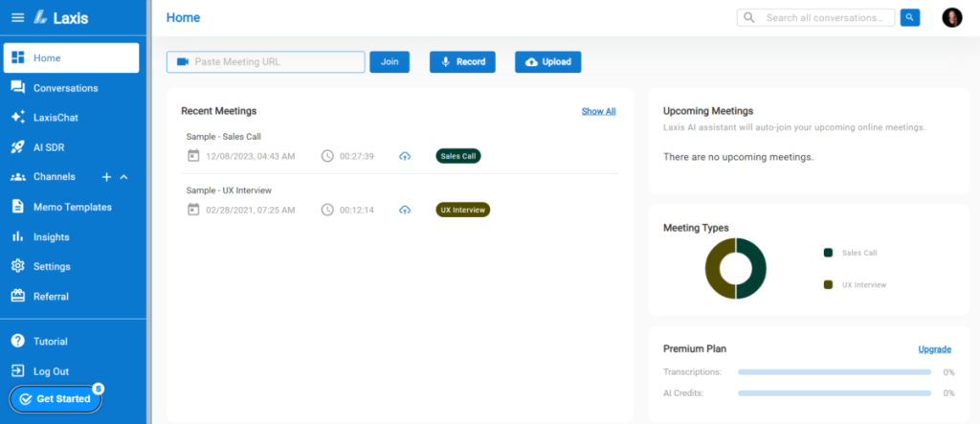Click upload icon for UX Interview meeting
This screenshot has height=424, width=980.
tap(405, 210)
